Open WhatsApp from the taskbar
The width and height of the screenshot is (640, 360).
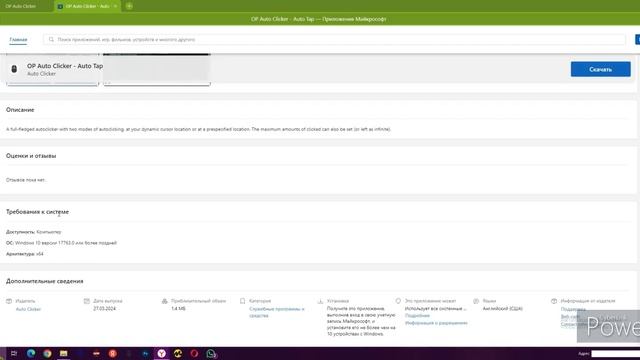pyautogui.click(x=211, y=353)
